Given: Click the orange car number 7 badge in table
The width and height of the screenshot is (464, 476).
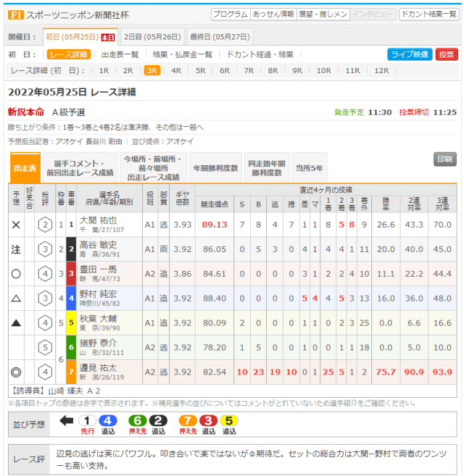Looking at the screenshot, I should click(71, 372).
